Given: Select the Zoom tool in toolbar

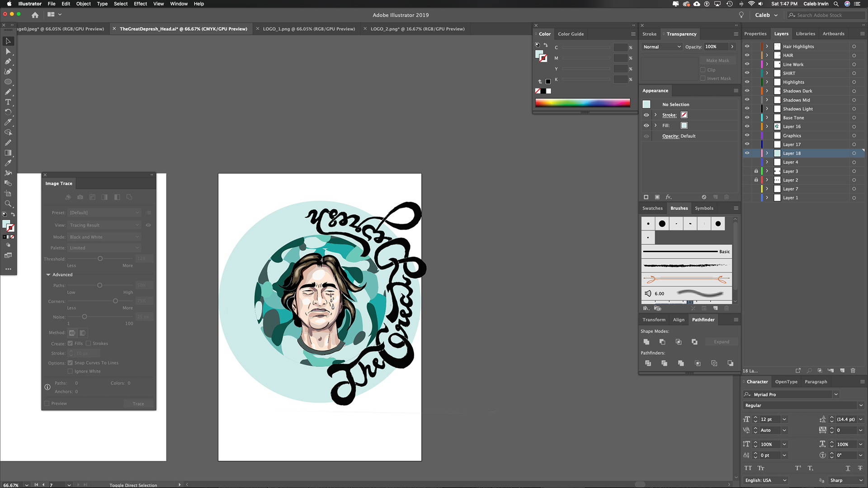Looking at the screenshot, I should point(8,204).
